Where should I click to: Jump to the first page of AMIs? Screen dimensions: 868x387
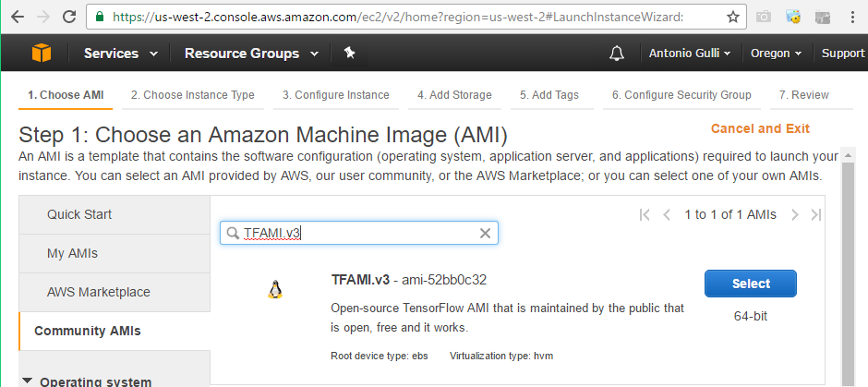click(645, 214)
